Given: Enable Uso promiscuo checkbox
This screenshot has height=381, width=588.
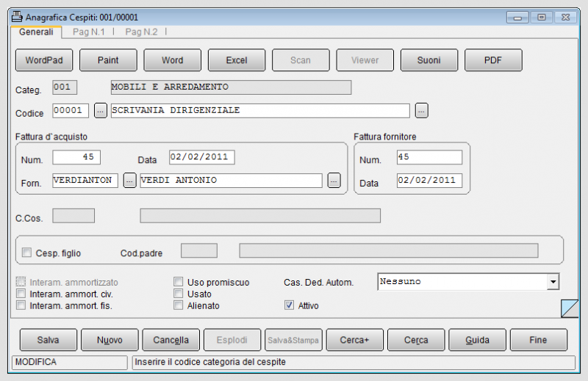Looking at the screenshot, I should 178,281.
